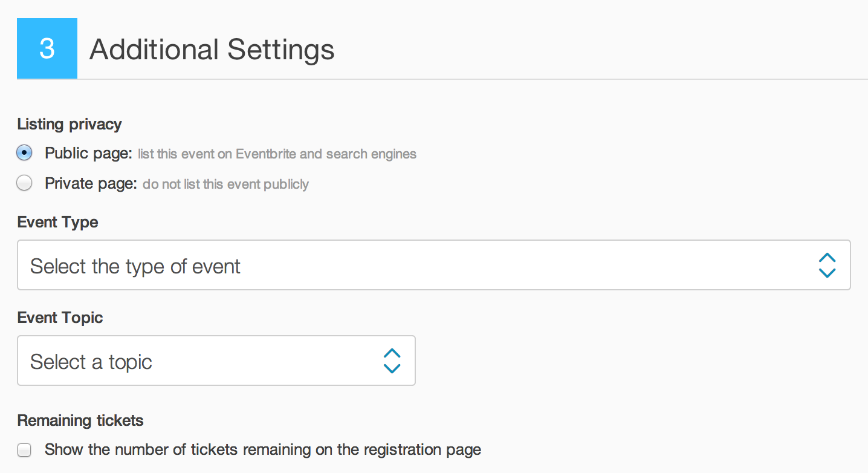Click 'do not list this event publicly' text
Screen dimensions: 868x473
pyautogui.click(x=225, y=184)
